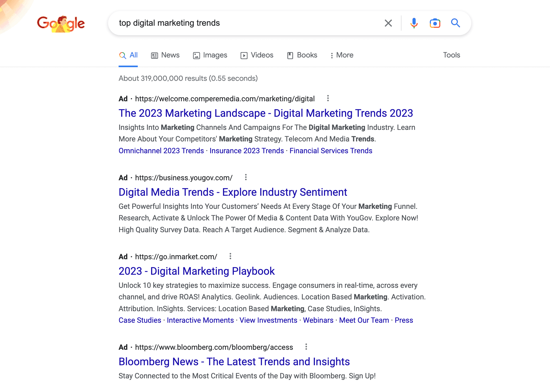
Task: Click the Google Lens camera icon
Action: click(434, 23)
